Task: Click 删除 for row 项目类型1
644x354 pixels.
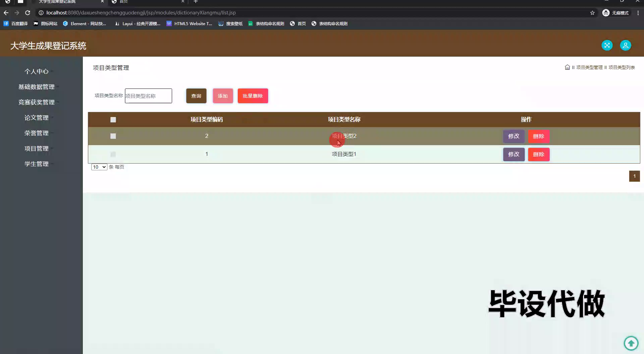Action: (x=539, y=154)
